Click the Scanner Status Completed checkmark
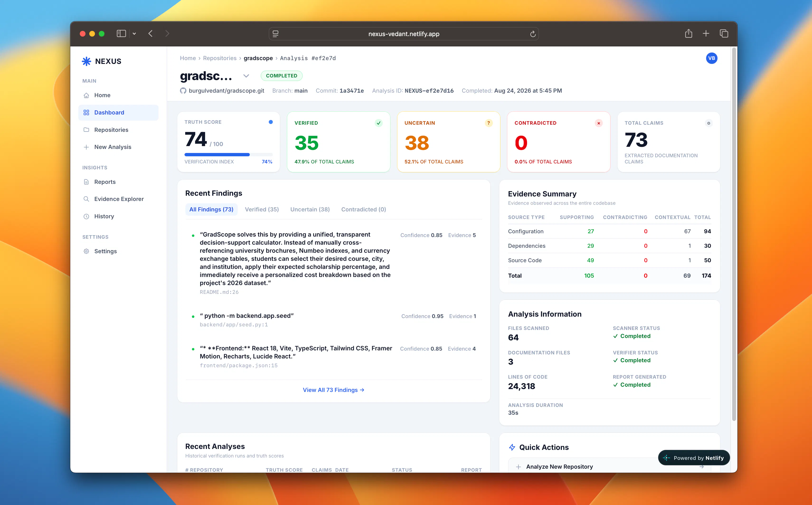This screenshot has height=505, width=812. pos(615,336)
